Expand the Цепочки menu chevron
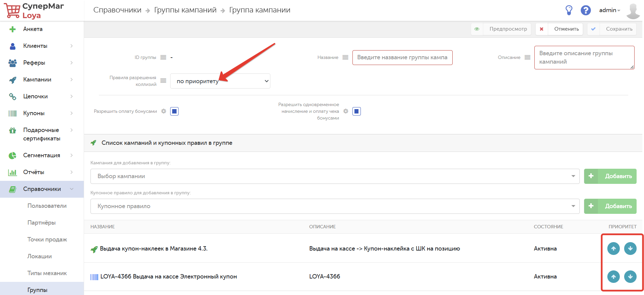The image size is (644, 295). tap(72, 96)
